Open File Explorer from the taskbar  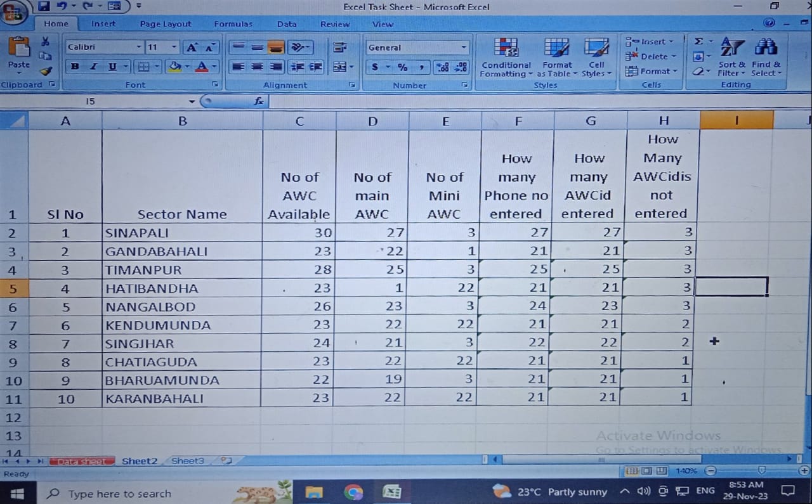coord(315,491)
